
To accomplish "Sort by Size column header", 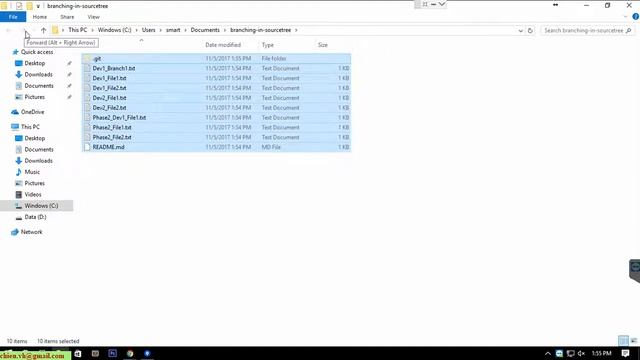I will coord(322,45).
